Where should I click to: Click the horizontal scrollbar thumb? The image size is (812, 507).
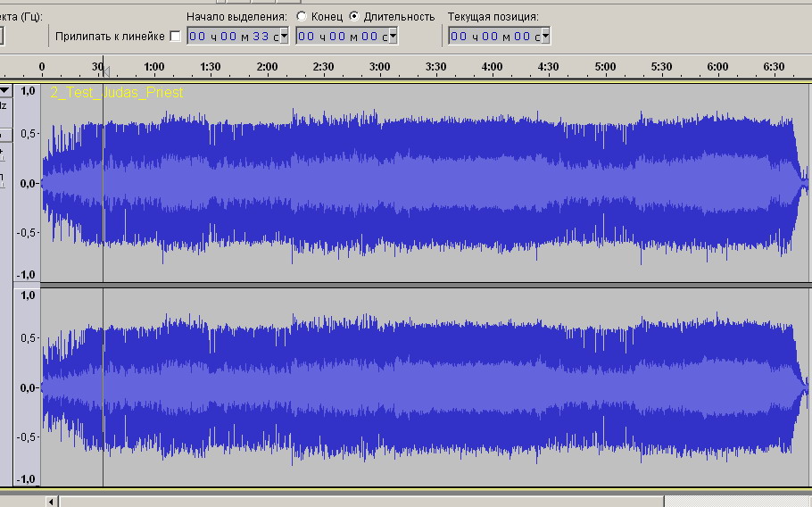pos(357,502)
